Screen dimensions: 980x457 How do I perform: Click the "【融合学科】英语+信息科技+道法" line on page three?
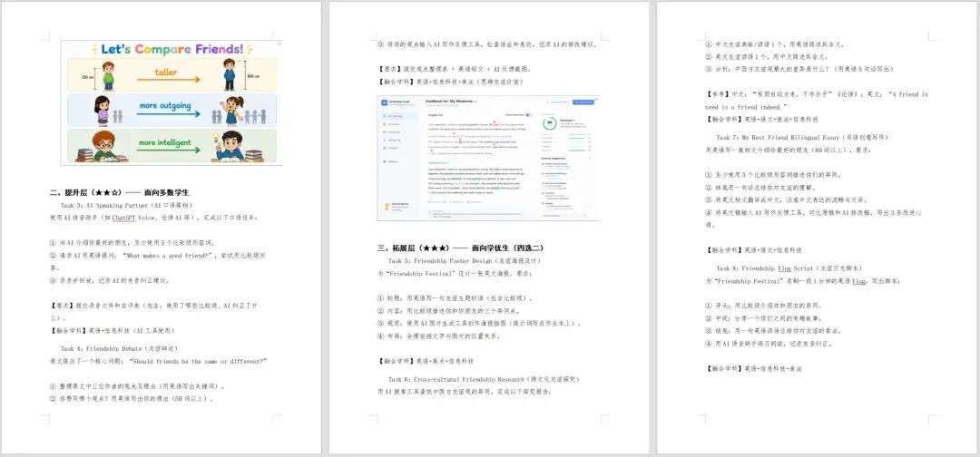click(753, 368)
